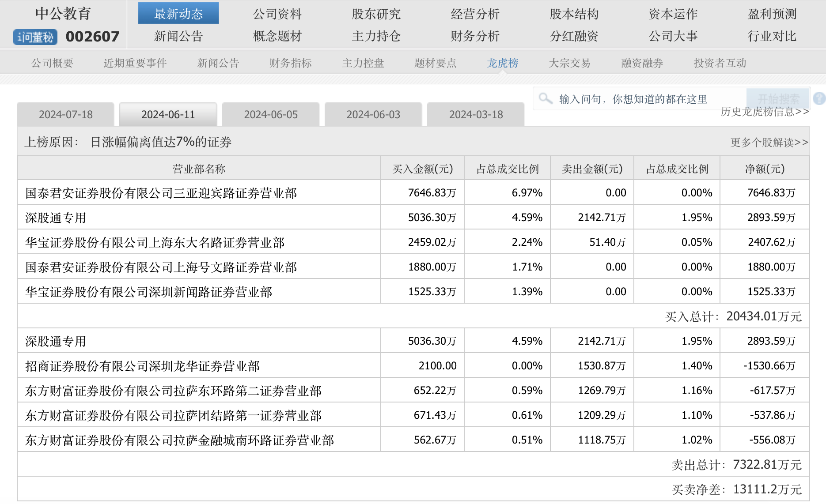826x504 pixels.
Task: Click the blue help question mark icon
Action: (819, 98)
